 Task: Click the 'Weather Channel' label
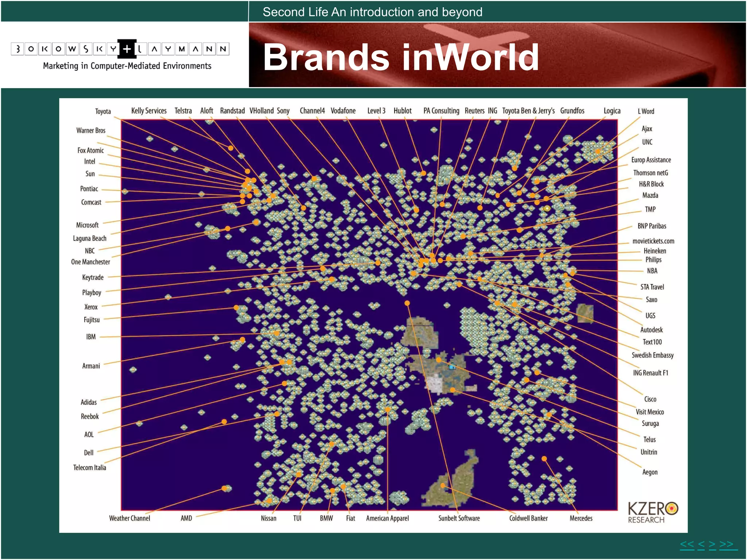point(129,518)
